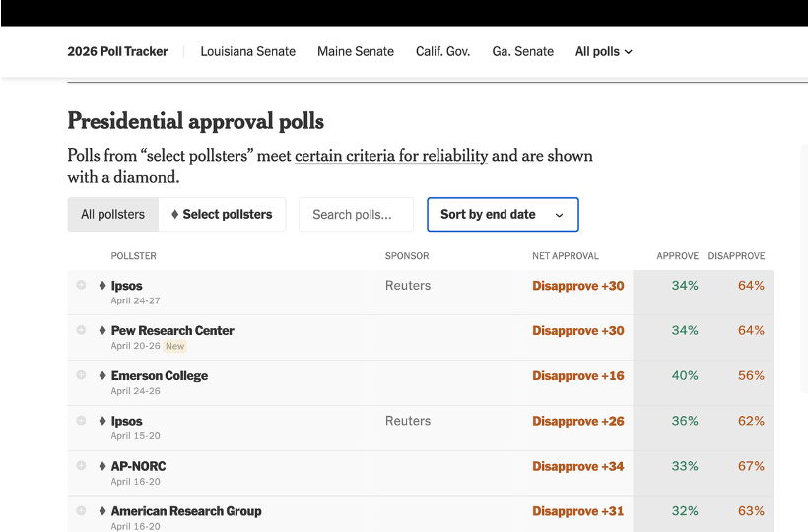The width and height of the screenshot is (808, 532).
Task: Click Disapprove +16 in Emerson College row
Action: [x=578, y=376]
